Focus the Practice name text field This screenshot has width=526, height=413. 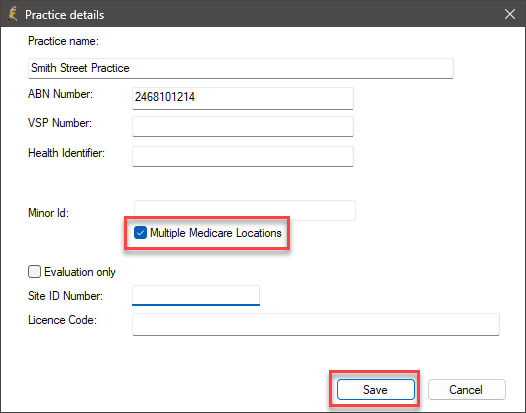point(241,68)
